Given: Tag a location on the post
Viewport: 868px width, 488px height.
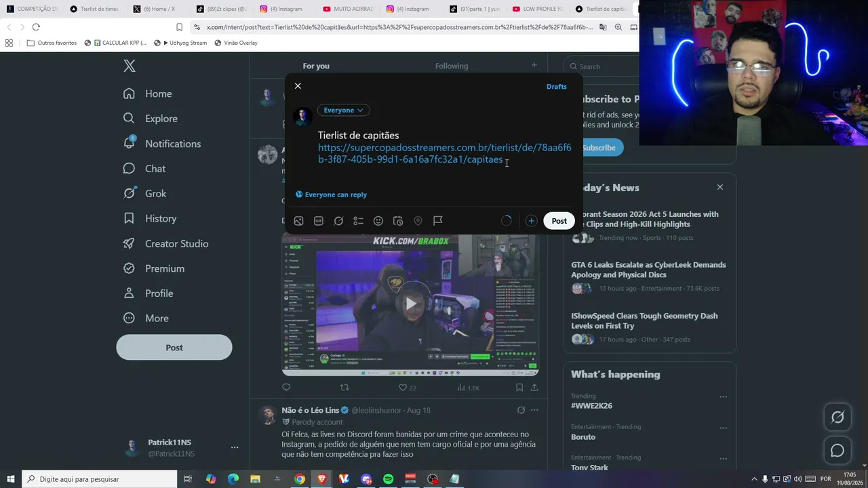Looking at the screenshot, I should click(418, 221).
